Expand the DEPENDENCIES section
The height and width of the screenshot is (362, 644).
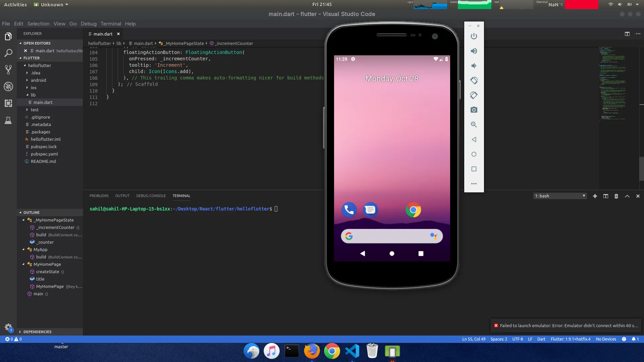tap(37, 332)
